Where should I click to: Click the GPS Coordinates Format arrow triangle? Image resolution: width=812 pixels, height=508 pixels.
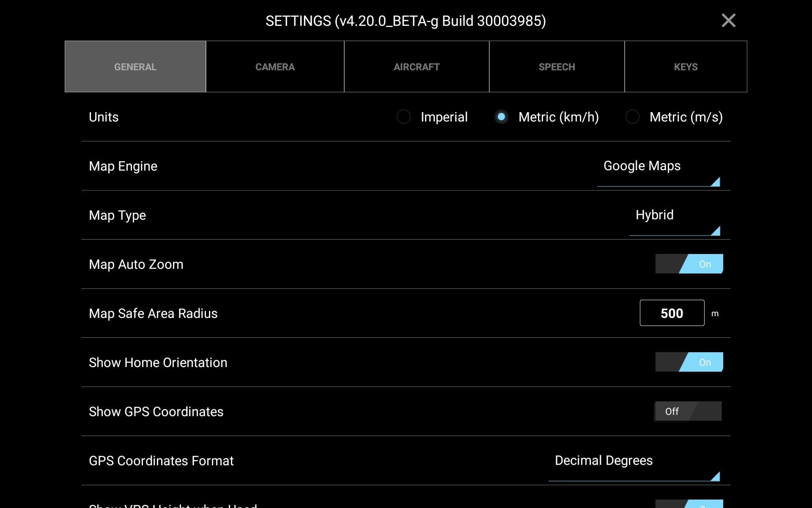(716, 477)
